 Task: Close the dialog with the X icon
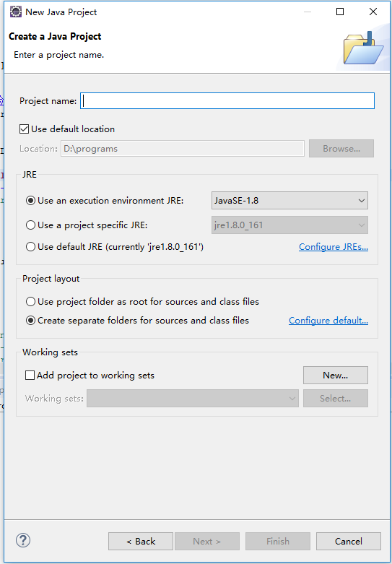[373, 12]
